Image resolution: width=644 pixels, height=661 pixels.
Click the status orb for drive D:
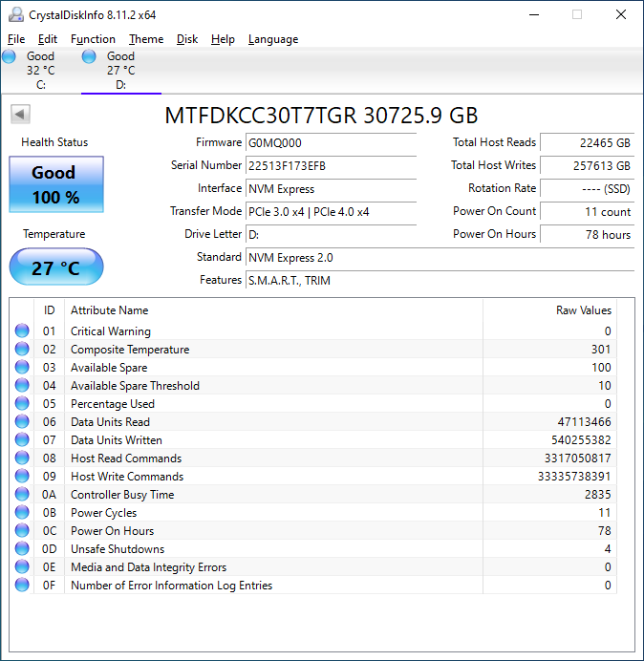coord(90,57)
